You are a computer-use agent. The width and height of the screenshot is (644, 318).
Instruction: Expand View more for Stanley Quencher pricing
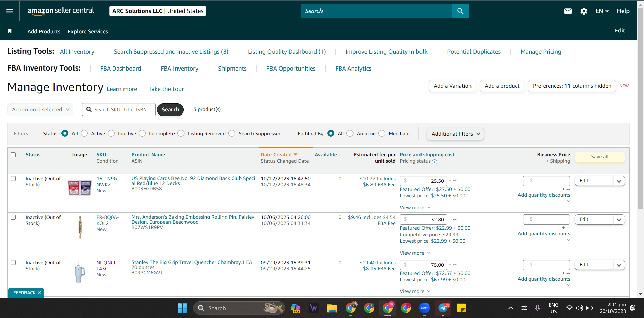415,291
